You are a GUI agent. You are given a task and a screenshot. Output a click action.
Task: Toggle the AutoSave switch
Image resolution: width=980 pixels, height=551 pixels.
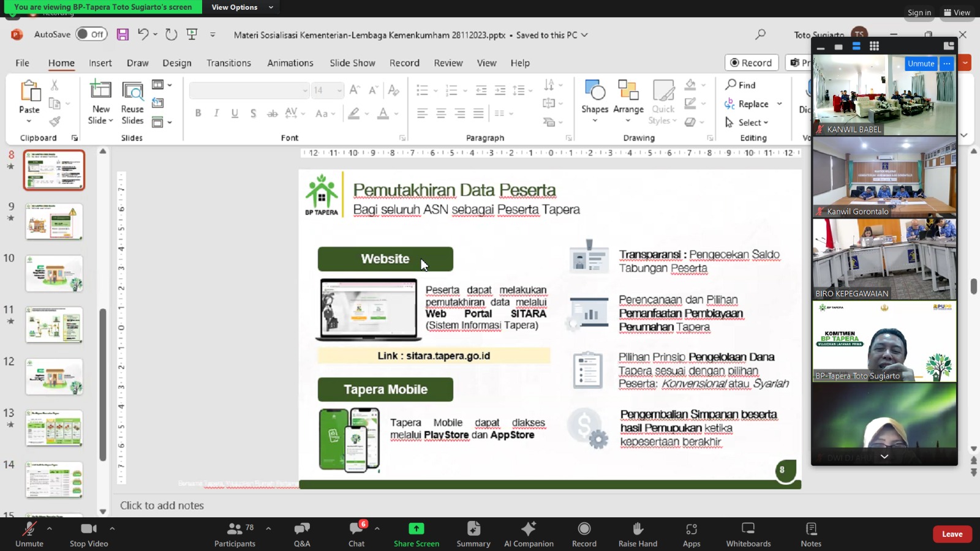point(91,35)
